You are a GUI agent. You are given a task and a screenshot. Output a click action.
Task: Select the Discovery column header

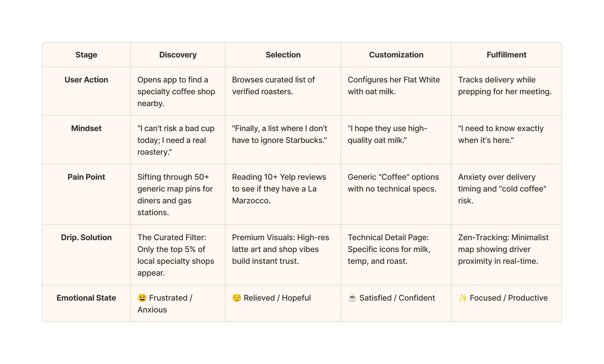coord(178,55)
